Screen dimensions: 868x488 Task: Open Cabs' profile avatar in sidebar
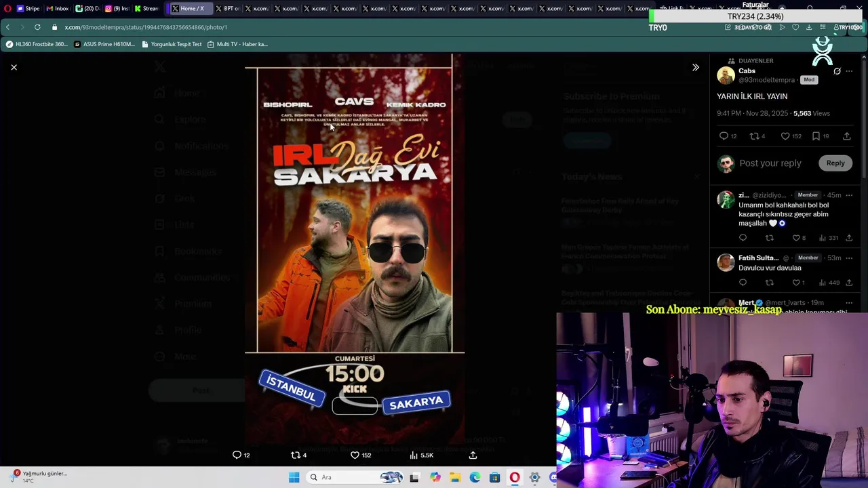[x=726, y=75]
